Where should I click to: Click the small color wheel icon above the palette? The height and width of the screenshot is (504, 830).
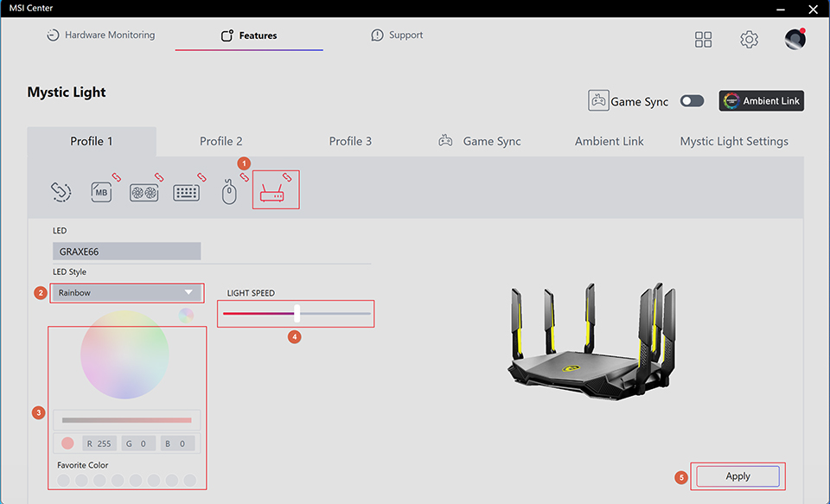pyautogui.click(x=186, y=316)
